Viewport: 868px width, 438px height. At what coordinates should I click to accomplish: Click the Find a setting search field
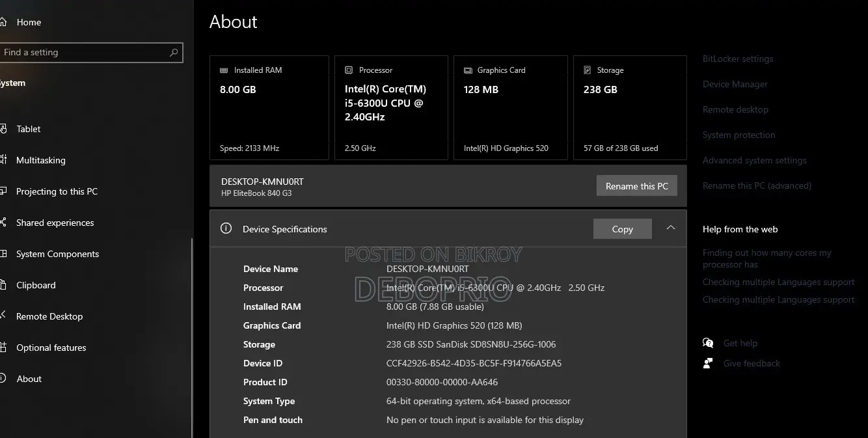pyautogui.click(x=90, y=53)
